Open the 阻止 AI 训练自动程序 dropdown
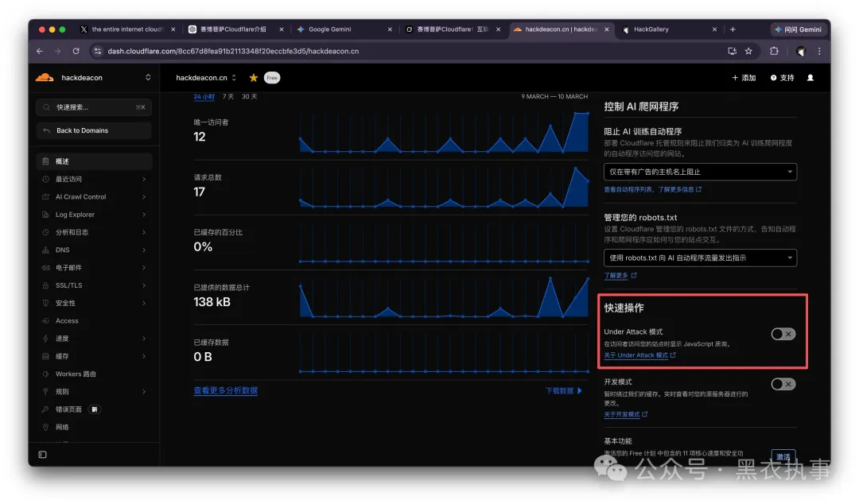This screenshot has height=504, width=859. [x=700, y=172]
